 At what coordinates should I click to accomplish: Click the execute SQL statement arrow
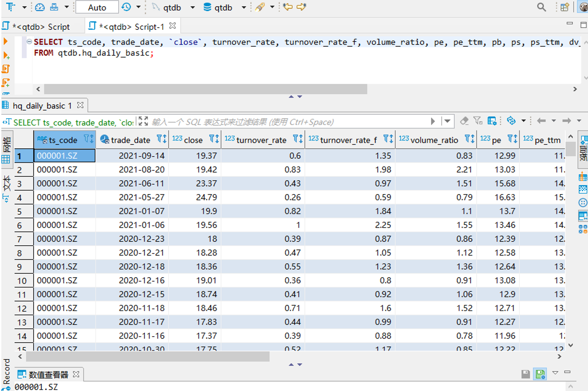click(6, 41)
